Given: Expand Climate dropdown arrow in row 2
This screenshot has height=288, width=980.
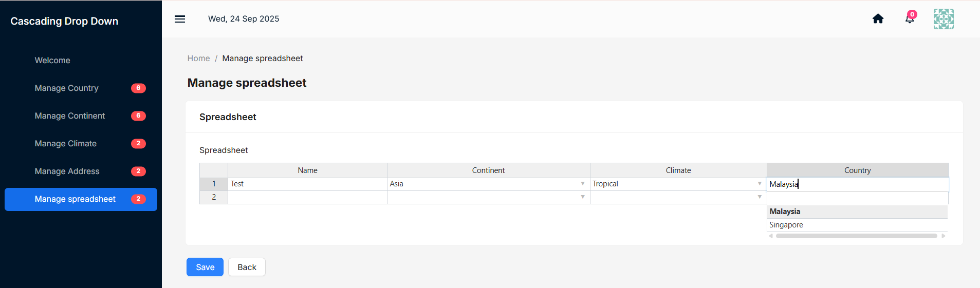Looking at the screenshot, I should click(x=760, y=197).
